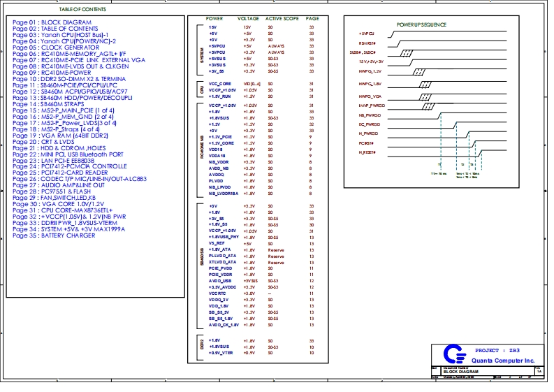The width and height of the screenshot is (554, 392).
Task: Select the +0.9V_VTER row in DDR2 section
Action: click(x=221, y=353)
